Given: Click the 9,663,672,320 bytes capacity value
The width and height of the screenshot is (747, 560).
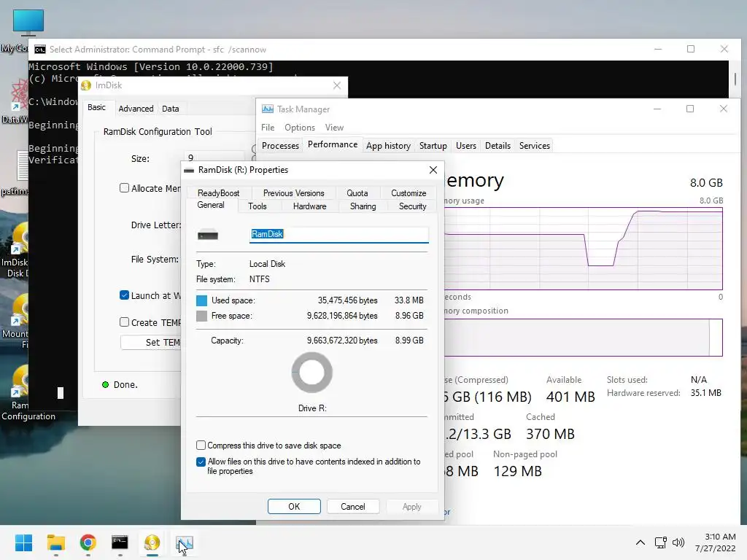Looking at the screenshot, I should click(342, 341).
